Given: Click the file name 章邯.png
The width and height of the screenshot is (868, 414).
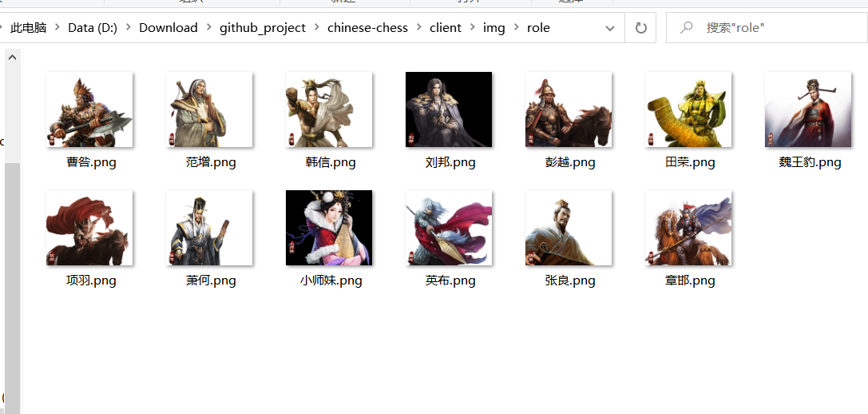Looking at the screenshot, I should click(690, 281).
